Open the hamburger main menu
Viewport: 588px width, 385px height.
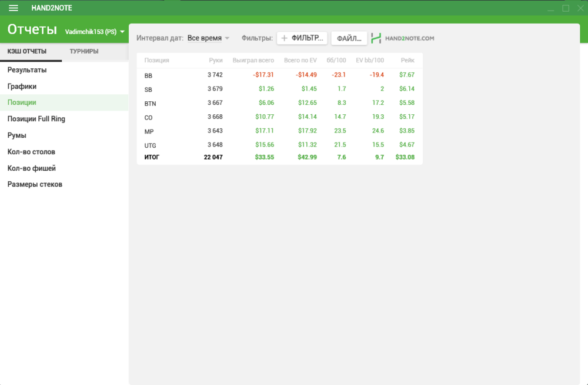pos(13,8)
